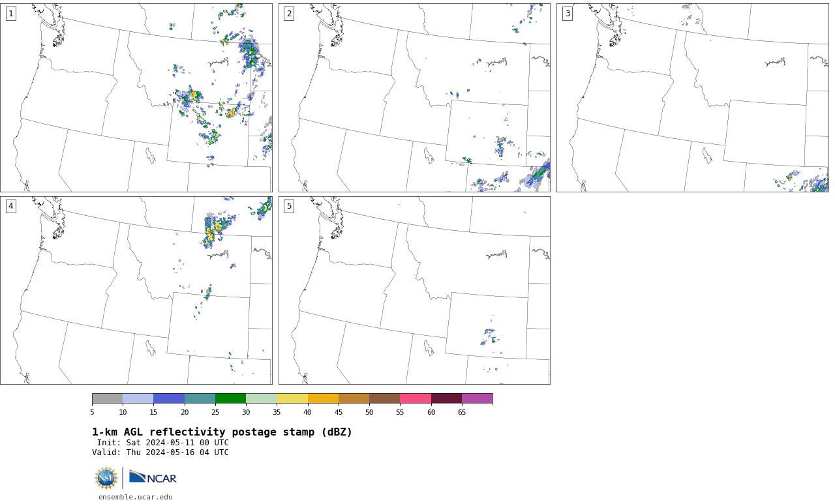Open ensemble member 2 map panel
Viewport: 835px width, 504px height.
tap(414, 98)
